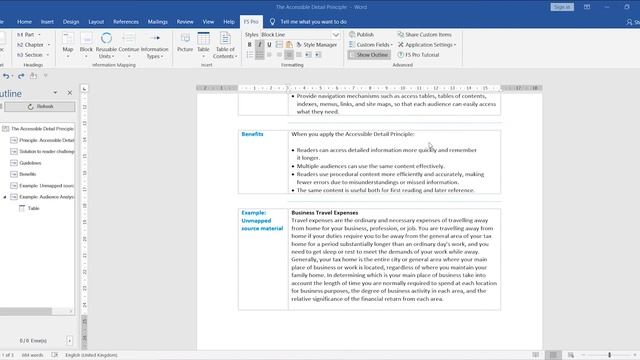Select Guidelines in the outline tree
The width and height of the screenshot is (640, 360).
30,163
